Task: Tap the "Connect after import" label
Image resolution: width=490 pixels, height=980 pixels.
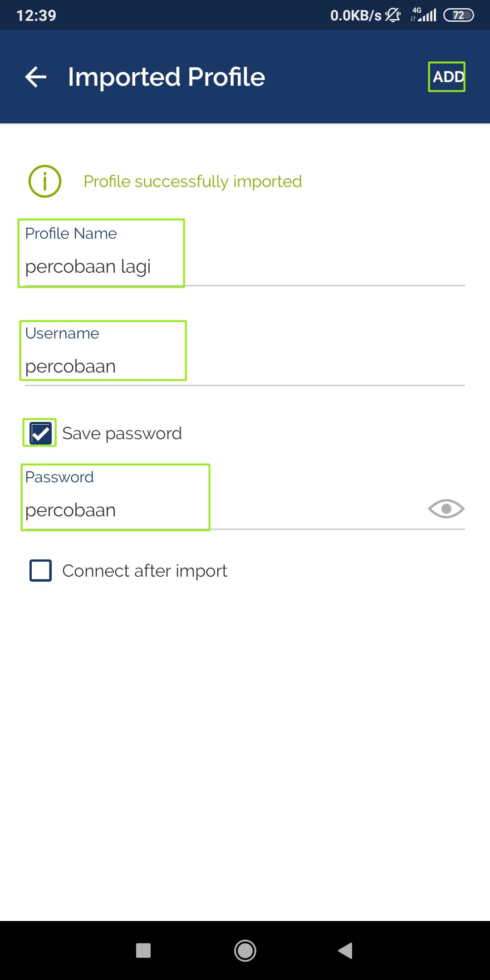Action: pyautogui.click(x=145, y=571)
